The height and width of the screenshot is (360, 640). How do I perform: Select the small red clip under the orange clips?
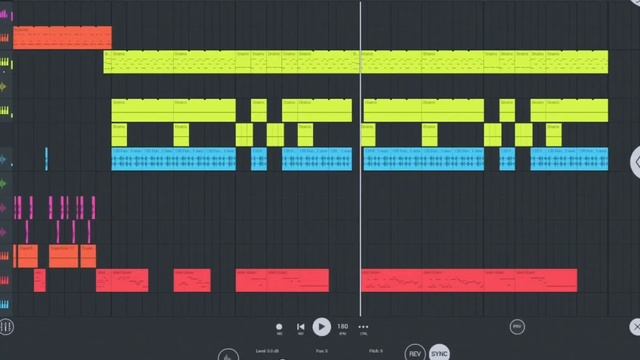[x=40, y=280]
